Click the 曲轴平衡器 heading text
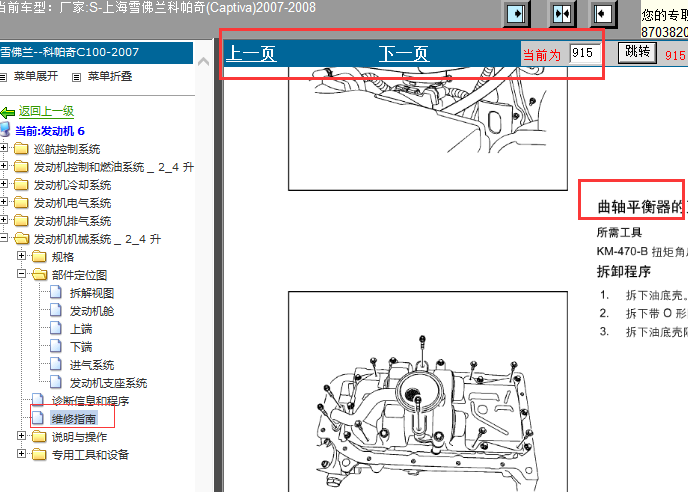Image resolution: width=688 pixels, height=492 pixels. click(x=641, y=207)
